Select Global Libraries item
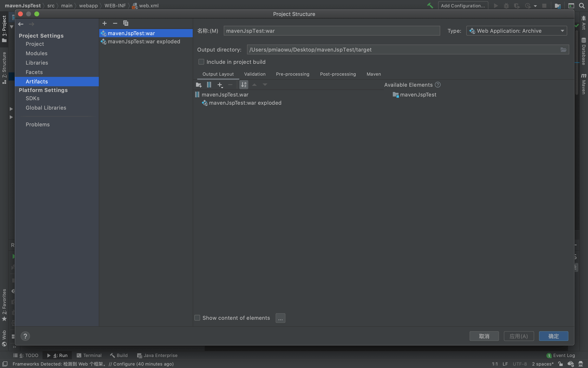This screenshot has width=588, height=368. [57, 108]
